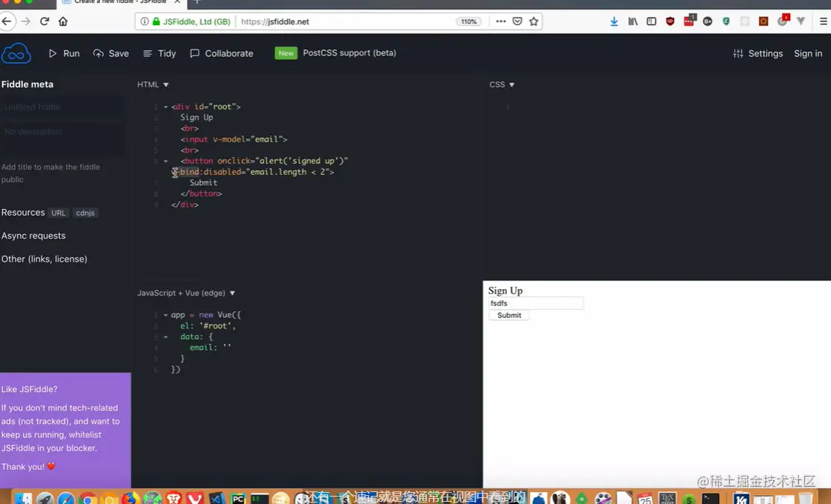The width and height of the screenshot is (831, 504).
Task: Click the bind:disabled code line
Action: pos(253,172)
